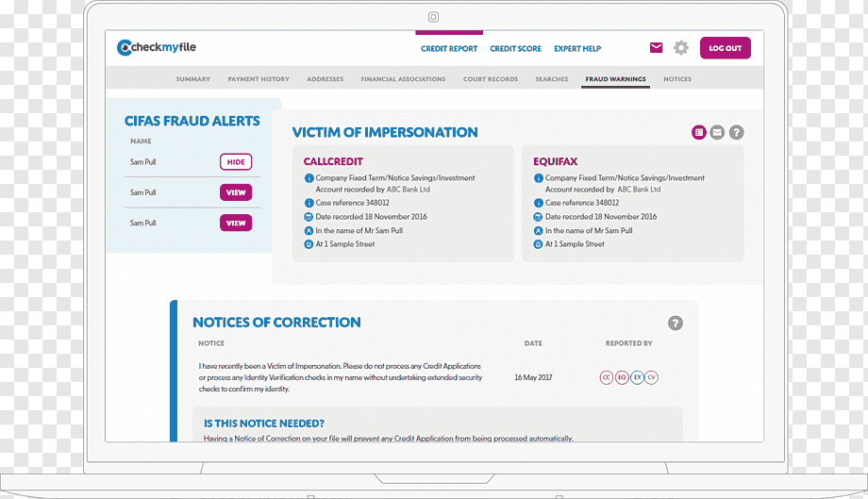Hide the first Sam Pull alert

pyautogui.click(x=236, y=162)
